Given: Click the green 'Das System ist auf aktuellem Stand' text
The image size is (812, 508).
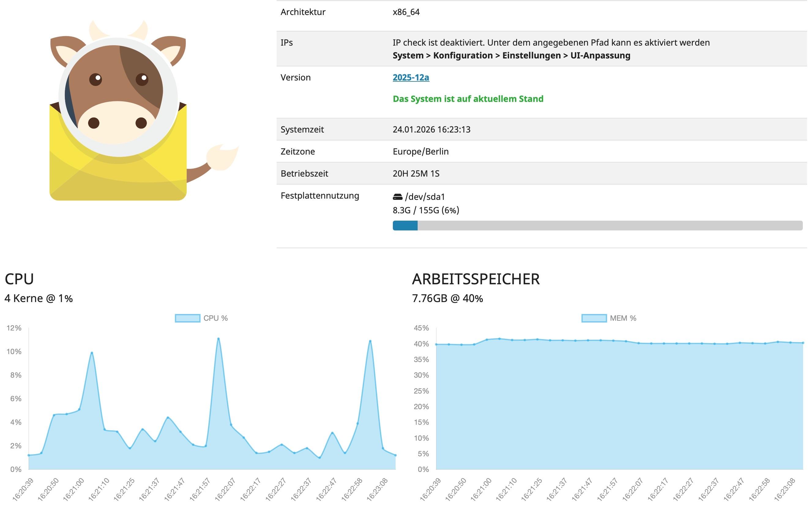Looking at the screenshot, I should 468,99.
